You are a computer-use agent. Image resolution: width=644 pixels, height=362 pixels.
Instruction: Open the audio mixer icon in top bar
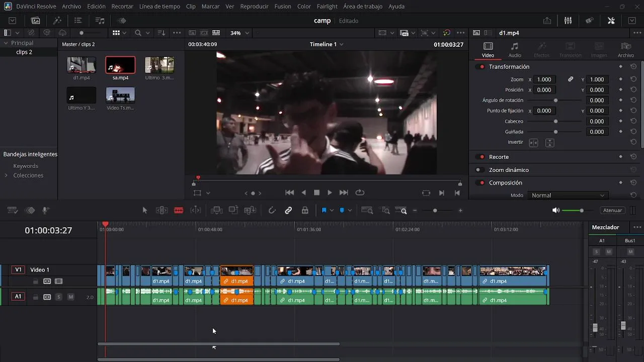(x=568, y=21)
